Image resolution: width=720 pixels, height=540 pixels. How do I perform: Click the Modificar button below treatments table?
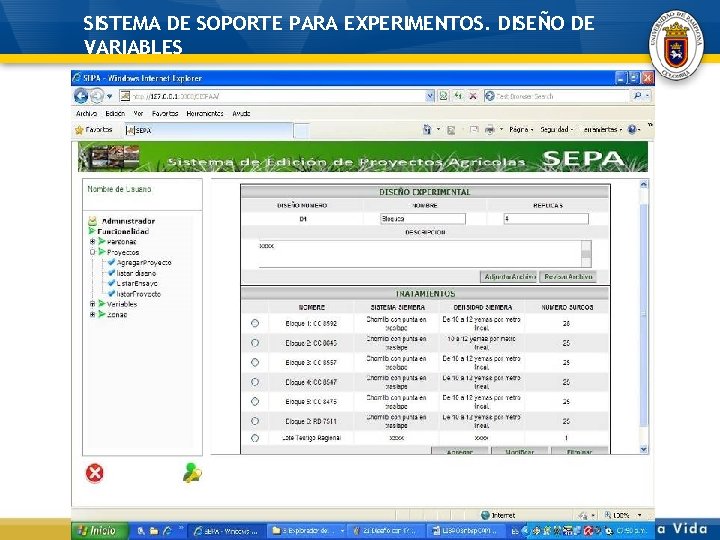pyautogui.click(x=519, y=452)
